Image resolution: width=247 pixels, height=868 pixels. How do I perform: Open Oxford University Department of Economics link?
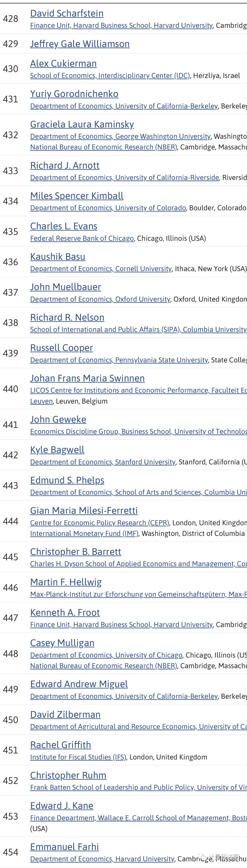[100, 299]
